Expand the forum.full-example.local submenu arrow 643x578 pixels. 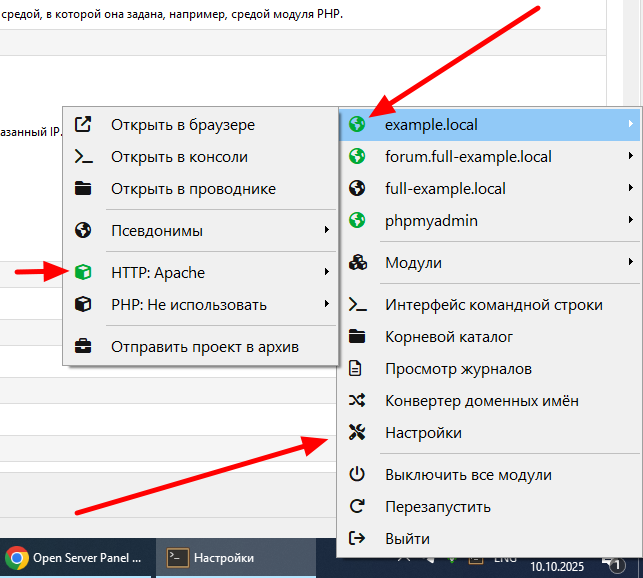(630, 155)
